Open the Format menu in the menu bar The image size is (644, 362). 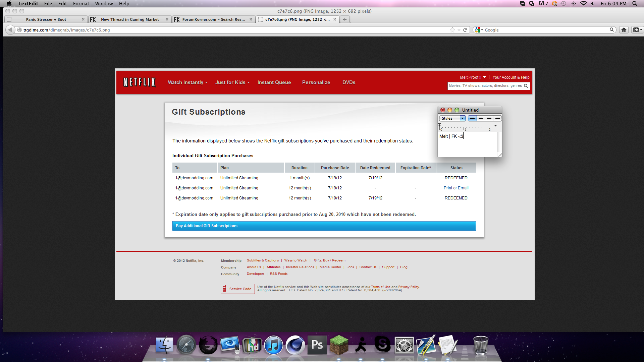[x=81, y=4]
